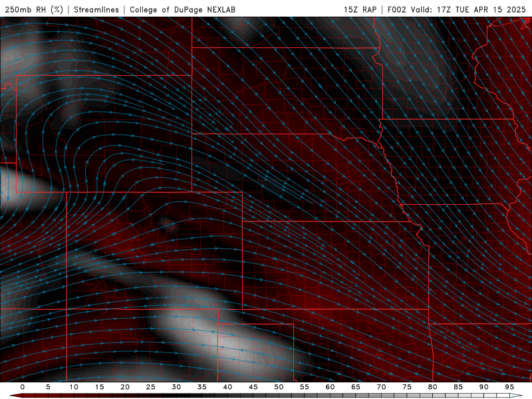Click the colorbar label "60"
Viewport: 532px width, 399px height.
(x=330, y=387)
